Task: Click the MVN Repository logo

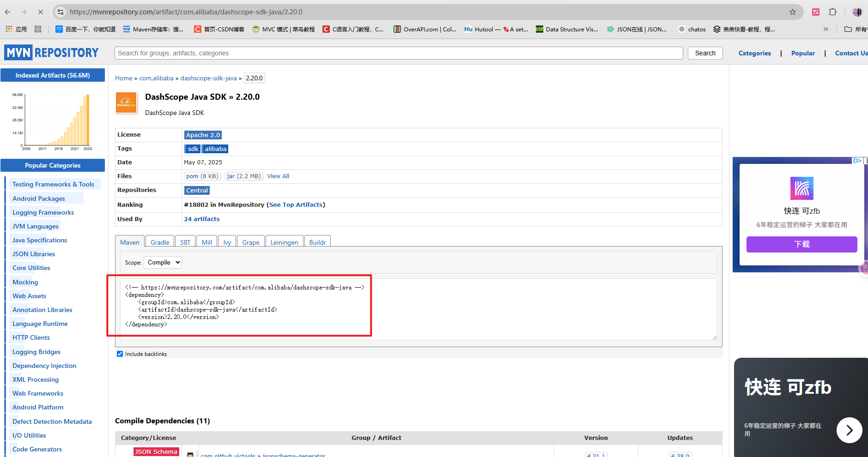Action: click(x=51, y=53)
